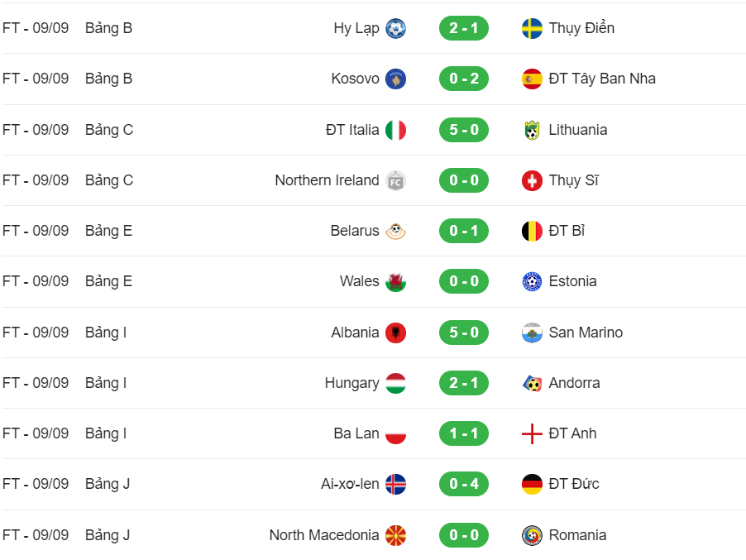This screenshot has width=746, height=560.
Task: Click the North Macedonia flag icon
Action: 395,535
